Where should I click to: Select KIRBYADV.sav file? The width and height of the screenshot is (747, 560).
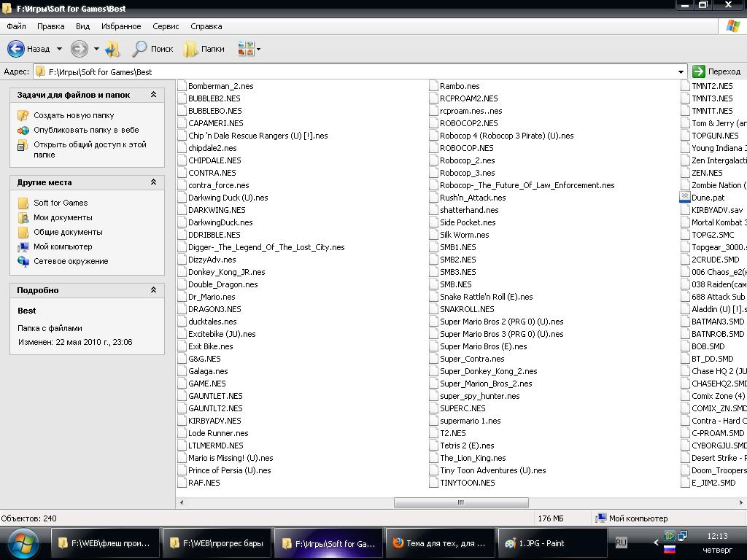coord(717,210)
